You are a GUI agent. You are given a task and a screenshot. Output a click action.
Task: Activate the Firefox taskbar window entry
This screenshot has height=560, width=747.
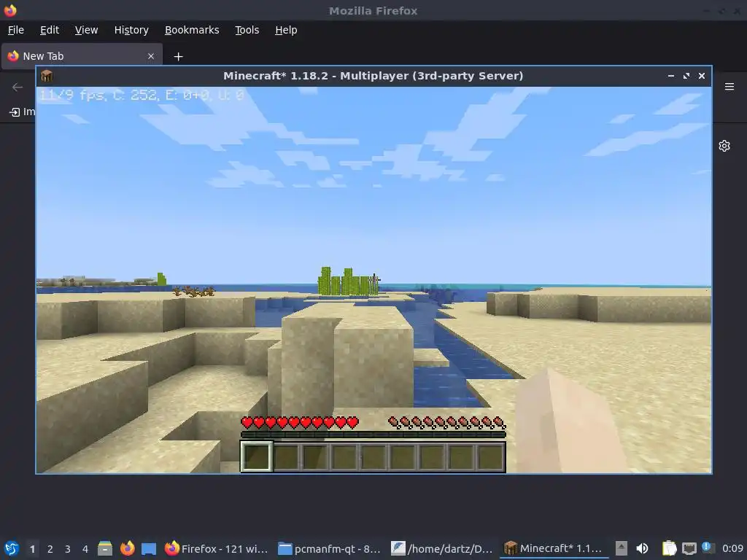coord(216,548)
